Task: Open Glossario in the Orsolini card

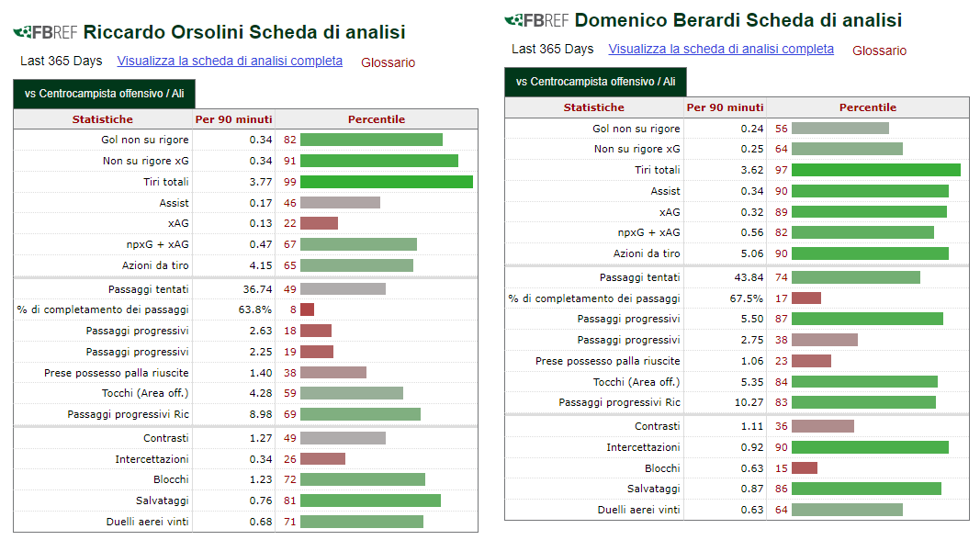Action: point(388,62)
